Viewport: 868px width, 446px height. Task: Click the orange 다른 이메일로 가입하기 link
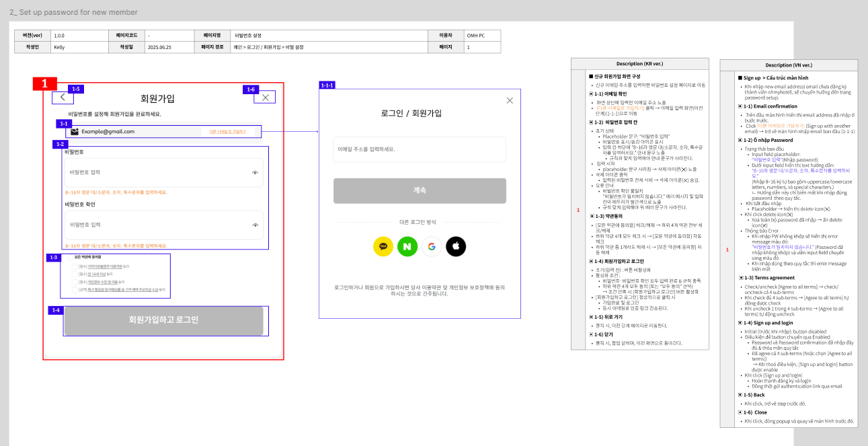click(227, 132)
